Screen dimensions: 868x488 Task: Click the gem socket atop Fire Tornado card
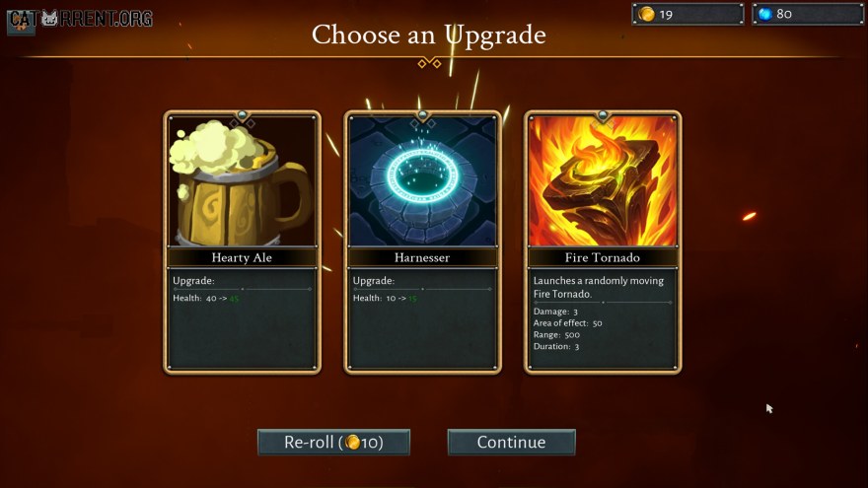coord(603,115)
